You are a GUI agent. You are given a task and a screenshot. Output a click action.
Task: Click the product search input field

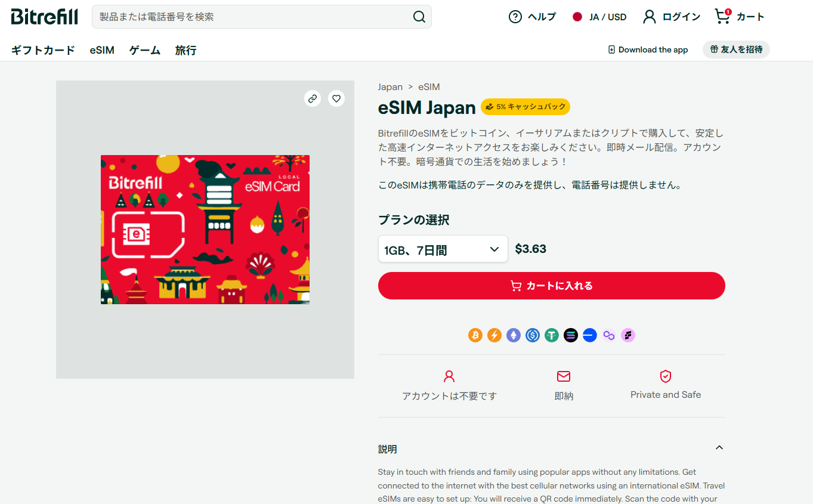(251, 17)
